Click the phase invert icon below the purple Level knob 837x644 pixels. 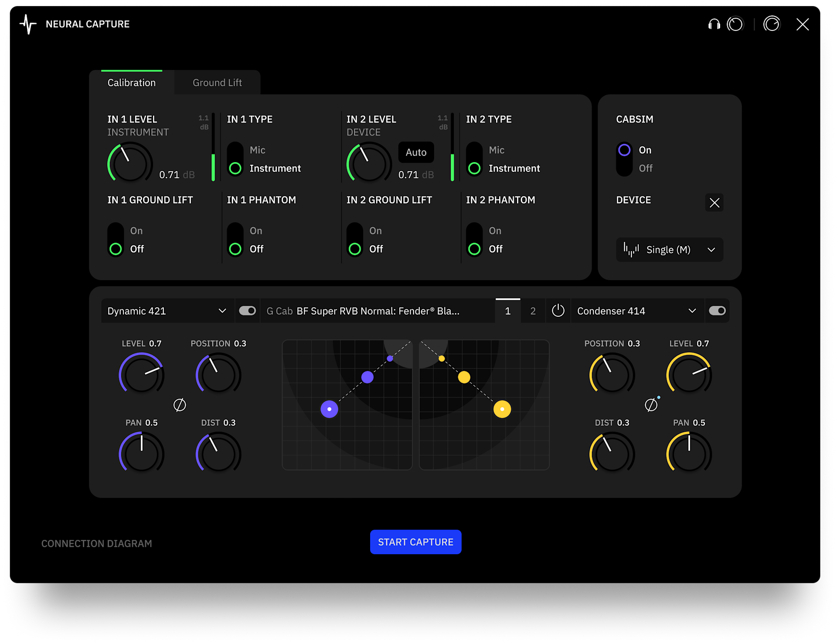[180, 405]
